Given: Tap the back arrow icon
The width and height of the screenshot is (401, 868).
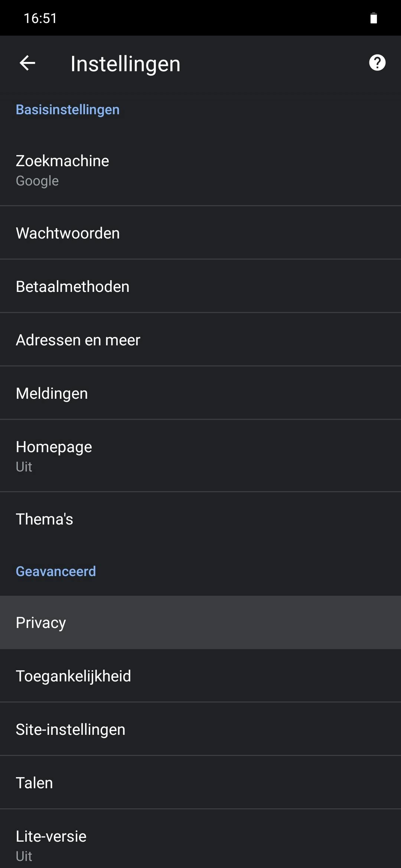Looking at the screenshot, I should [x=27, y=63].
